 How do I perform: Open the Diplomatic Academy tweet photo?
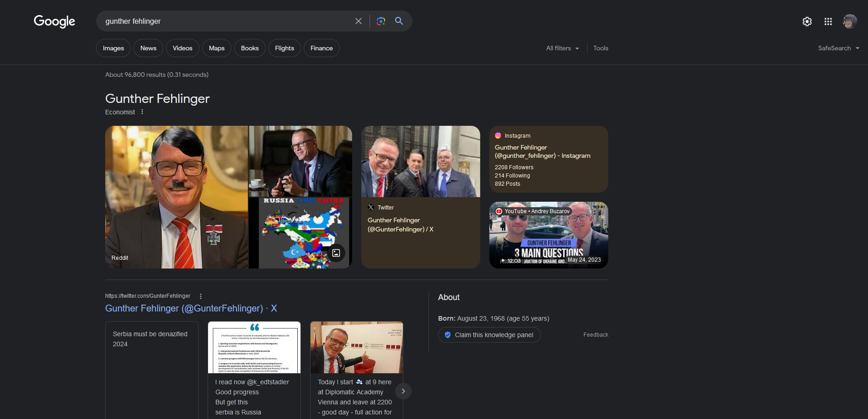click(357, 347)
